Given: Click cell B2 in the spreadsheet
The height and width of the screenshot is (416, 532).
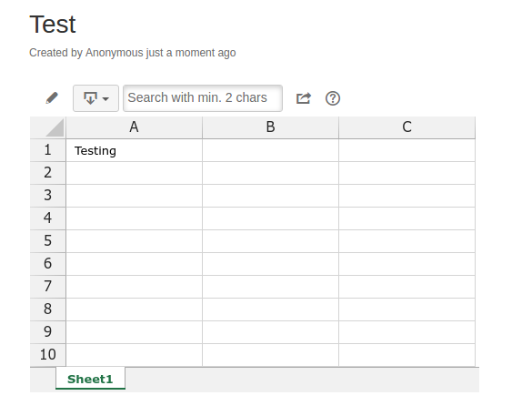Looking at the screenshot, I should point(270,173).
